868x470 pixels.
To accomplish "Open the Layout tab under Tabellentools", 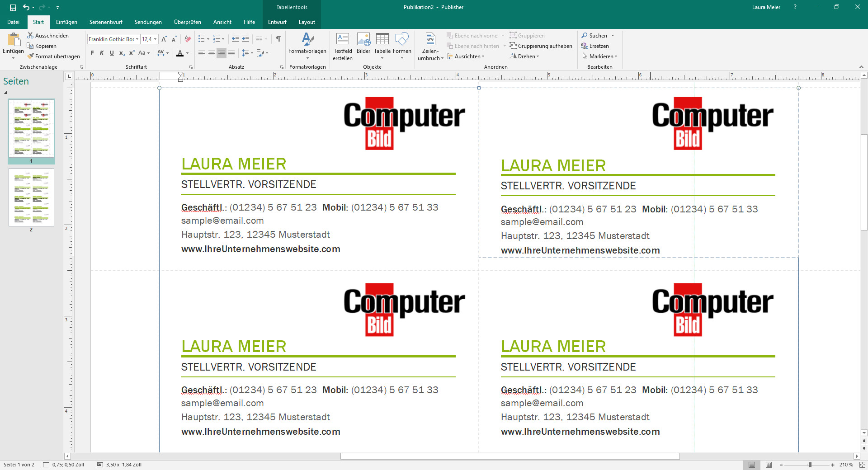I will click(x=307, y=22).
